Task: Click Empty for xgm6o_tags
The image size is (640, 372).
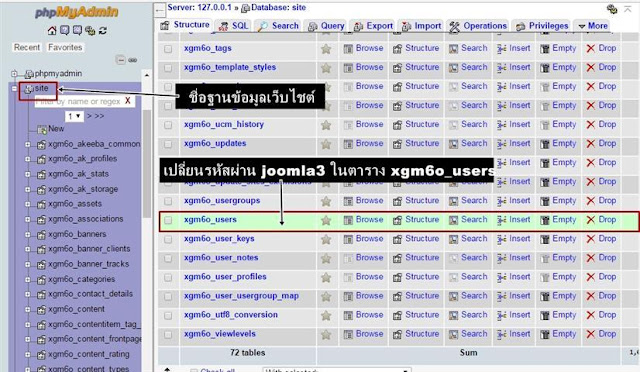Action: click(x=558, y=48)
